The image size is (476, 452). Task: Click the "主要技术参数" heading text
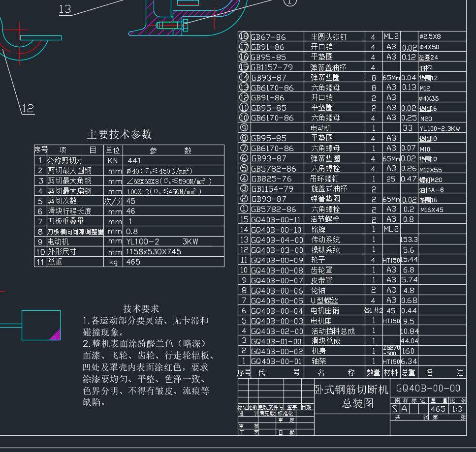pyautogui.click(x=119, y=134)
